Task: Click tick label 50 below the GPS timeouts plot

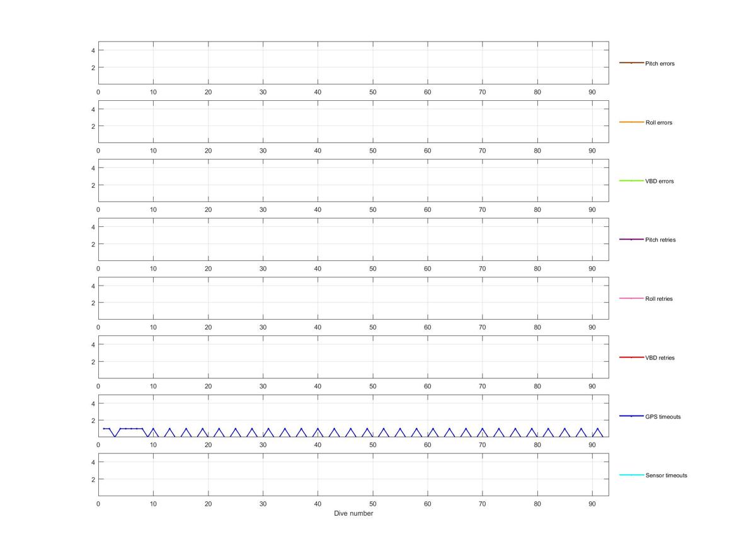Action: [373, 445]
